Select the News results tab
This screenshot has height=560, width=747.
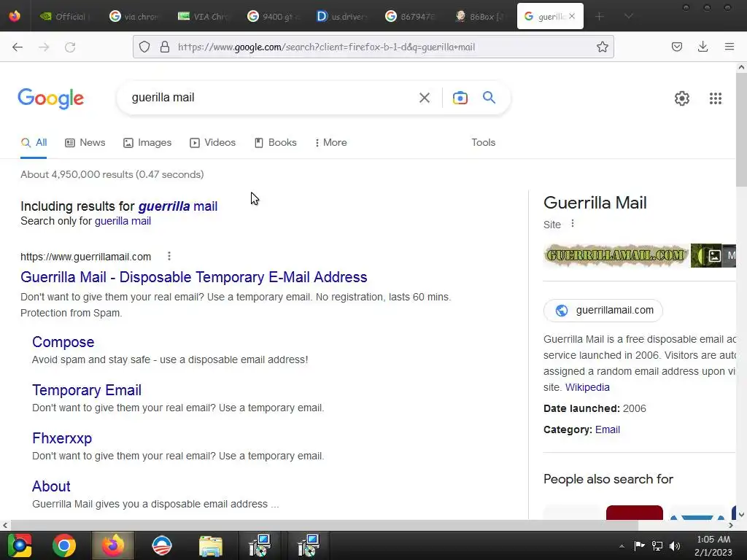tap(85, 142)
